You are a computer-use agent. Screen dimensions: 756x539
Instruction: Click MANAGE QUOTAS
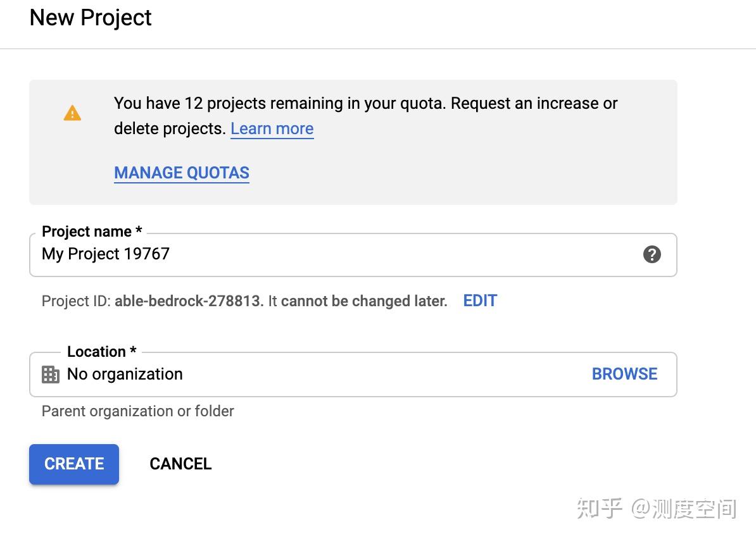(181, 173)
